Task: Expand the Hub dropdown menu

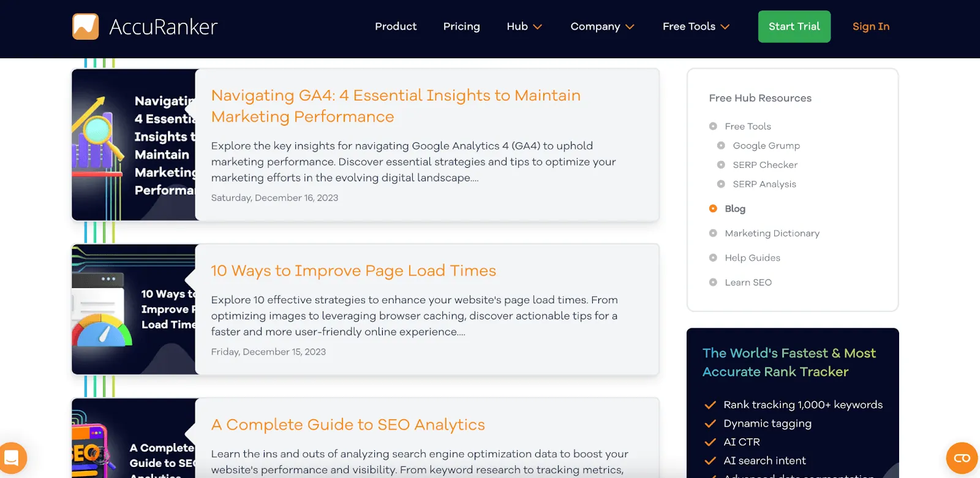Action: pyautogui.click(x=524, y=26)
